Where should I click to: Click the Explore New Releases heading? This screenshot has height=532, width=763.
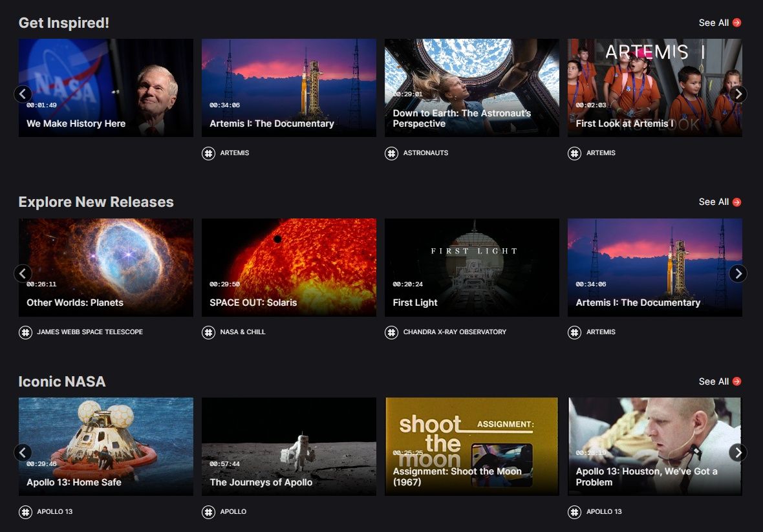tap(96, 202)
